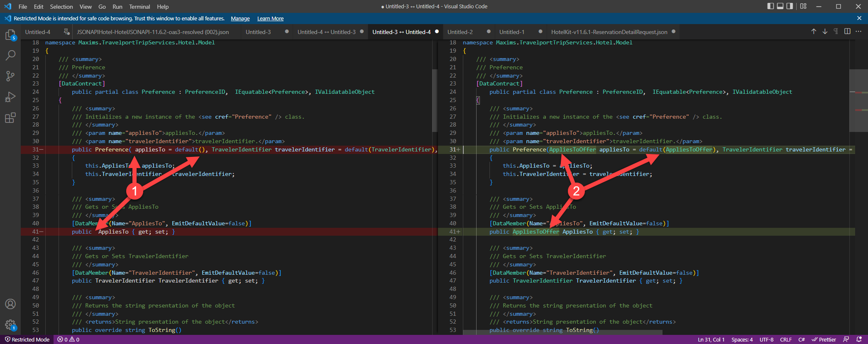Screen dimensions: 868x344
Task: Click the pin icon on Untitled-4 tab
Action: pos(66,32)
